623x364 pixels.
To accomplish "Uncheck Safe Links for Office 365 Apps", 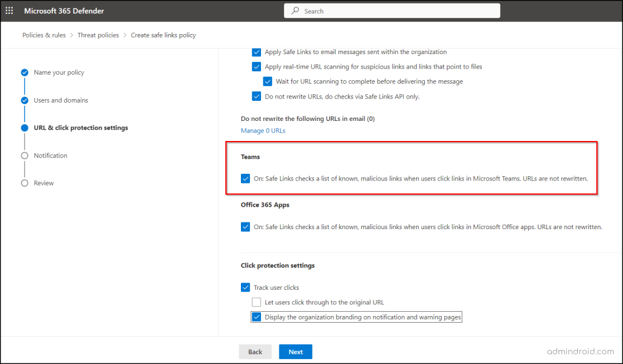I will tap(245, 226).
